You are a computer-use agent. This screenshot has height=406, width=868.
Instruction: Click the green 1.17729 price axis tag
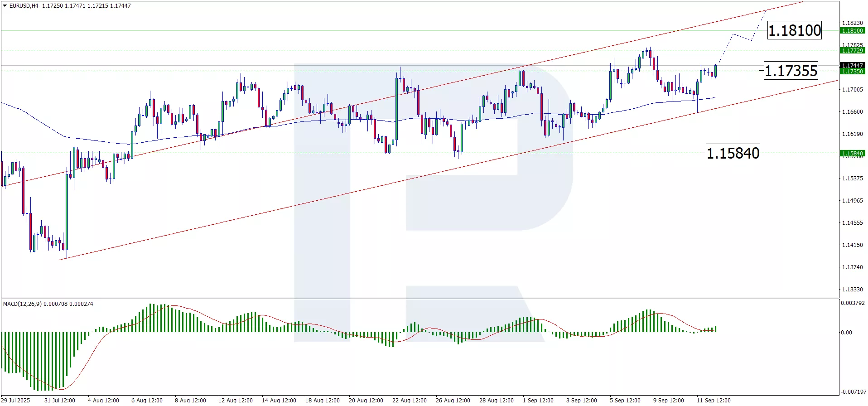tap(852, 51)
